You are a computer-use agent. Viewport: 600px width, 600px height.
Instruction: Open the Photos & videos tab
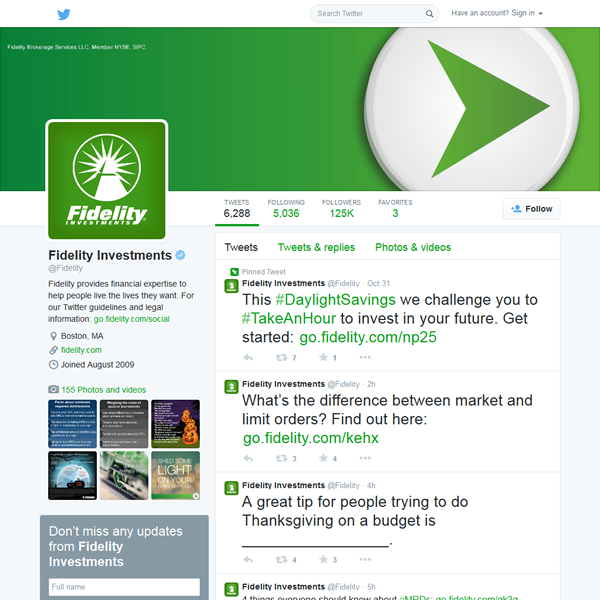[413, 247]
